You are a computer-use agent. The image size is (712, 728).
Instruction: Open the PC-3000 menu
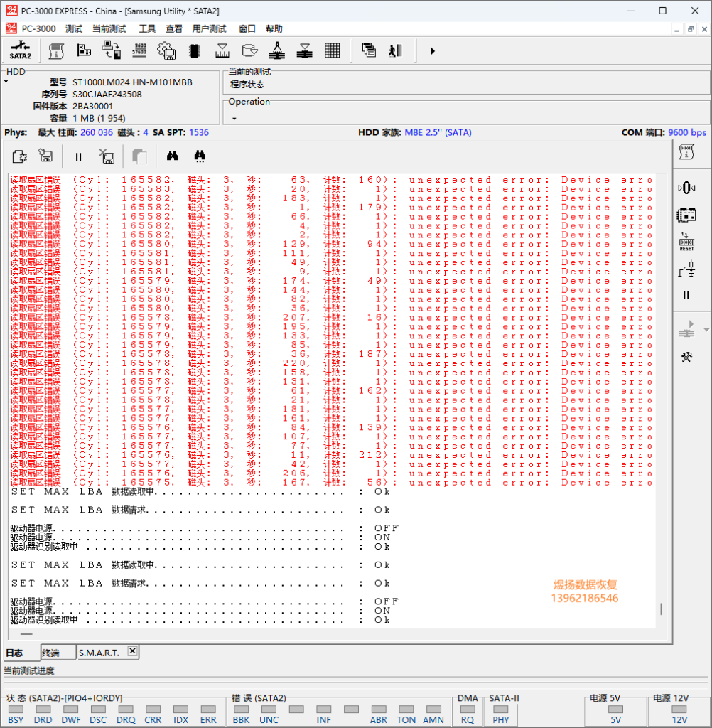point(38,28)
